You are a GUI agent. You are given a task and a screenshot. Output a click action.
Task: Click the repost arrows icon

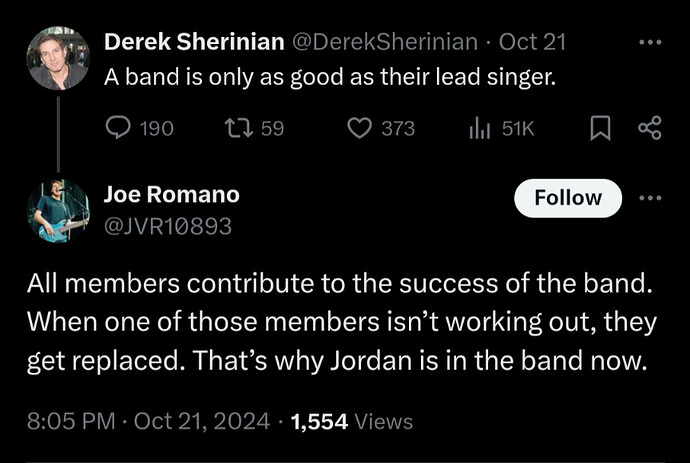coord(239,128)
